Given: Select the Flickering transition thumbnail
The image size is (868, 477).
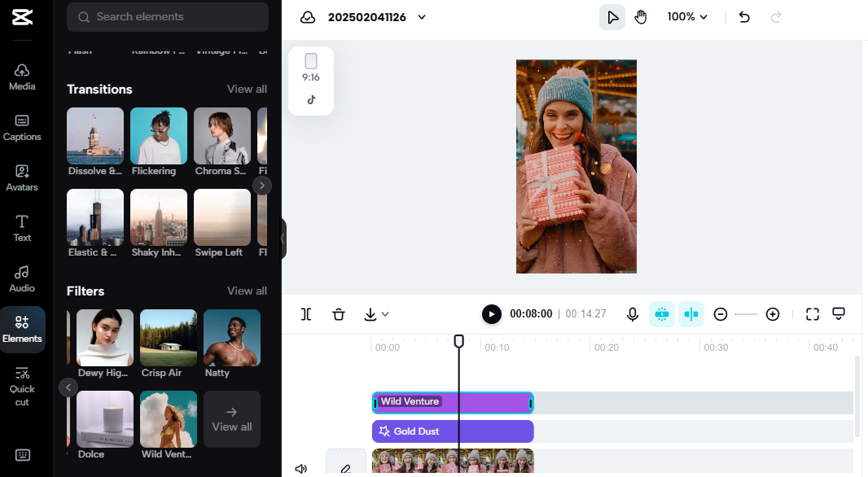Looking at the screenshot, I should (159, 136).
